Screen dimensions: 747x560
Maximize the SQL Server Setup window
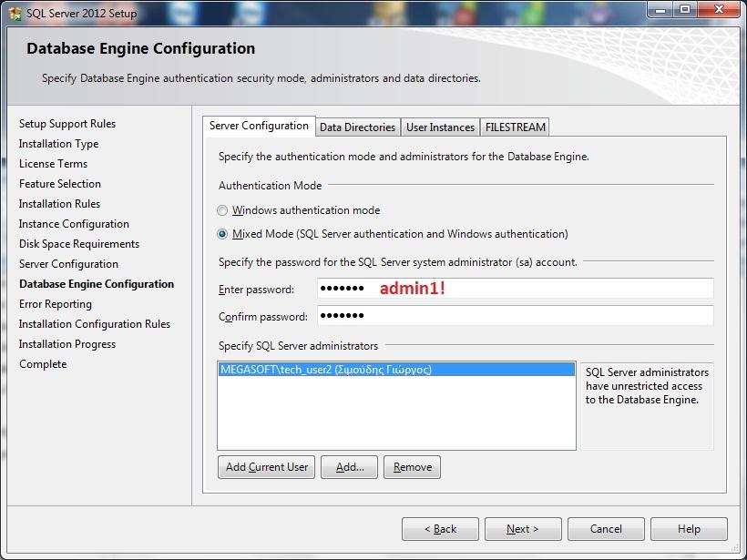[684, 10]
